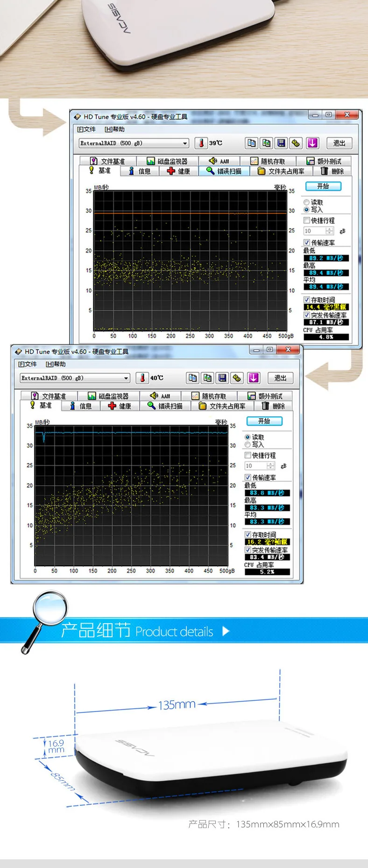Select 读取 radio in the 39℃ window
This screenshot has height=868, width=368.
pos(306,202)
